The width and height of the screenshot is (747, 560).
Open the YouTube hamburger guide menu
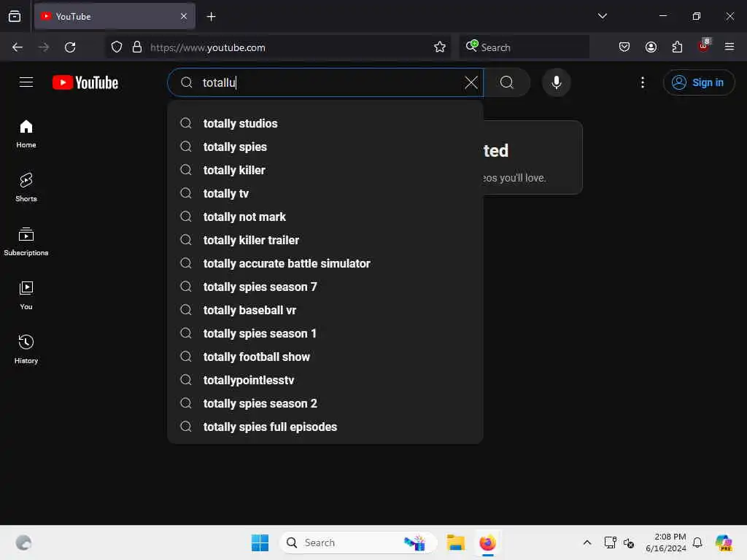point(26,82)
